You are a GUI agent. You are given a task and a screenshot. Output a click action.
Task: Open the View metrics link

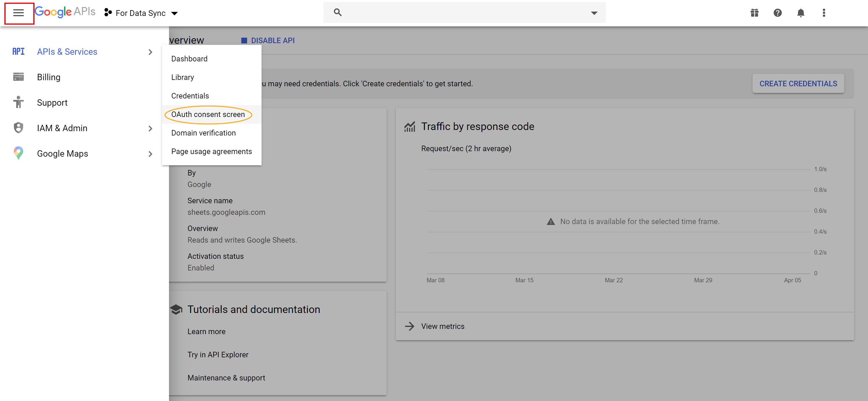click(442, 326)
